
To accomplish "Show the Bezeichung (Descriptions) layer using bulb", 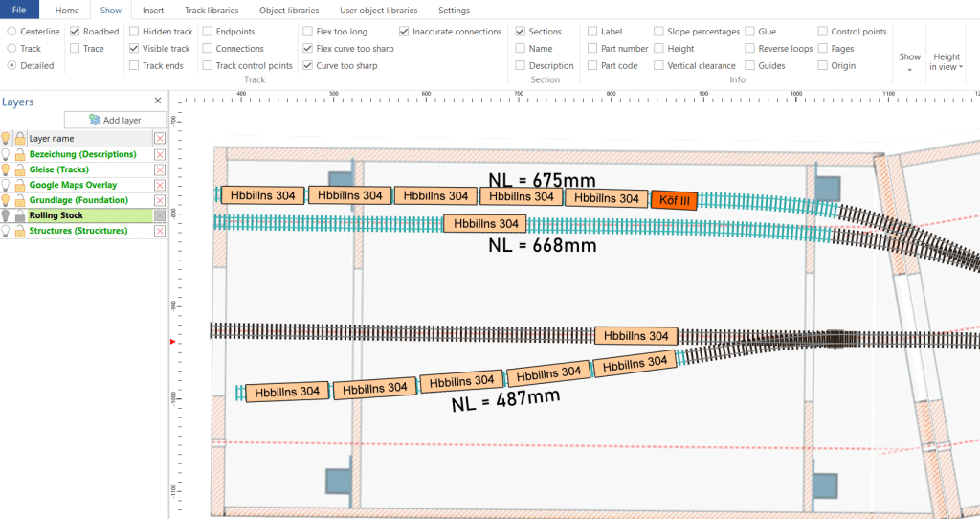I will point(7,154).
